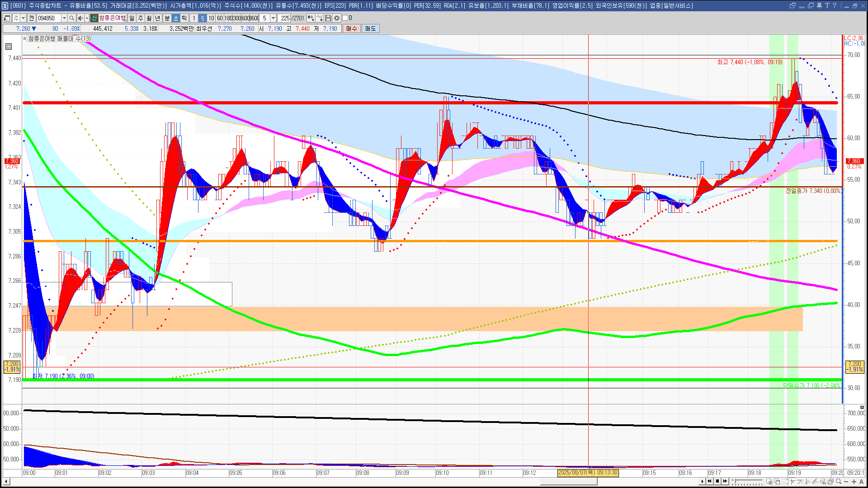
Task: Click the 매도 sell button
Action: pyautogui.click(x=370, y=28)
